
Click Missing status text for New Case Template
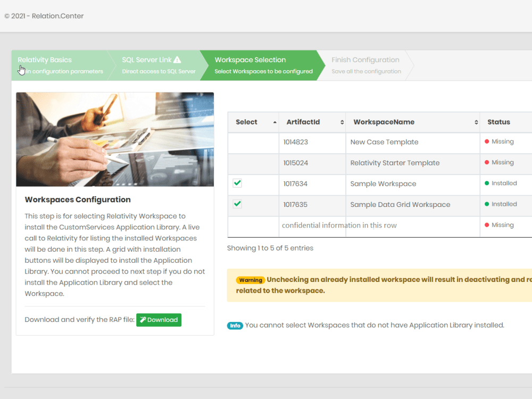[503, 142]
